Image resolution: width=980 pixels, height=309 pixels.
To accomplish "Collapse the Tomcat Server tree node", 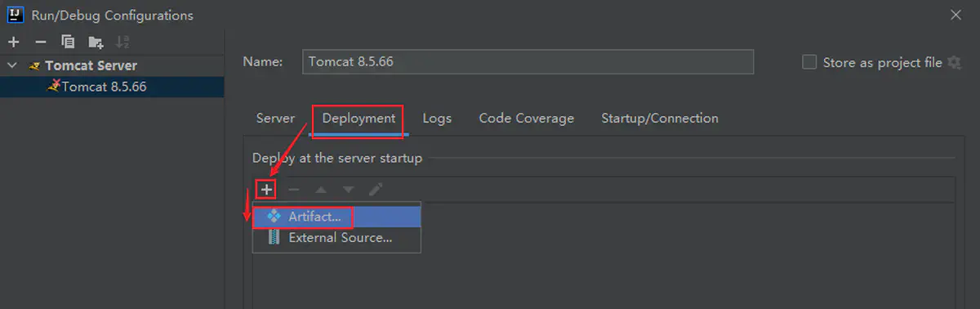I will coord(12,65).
